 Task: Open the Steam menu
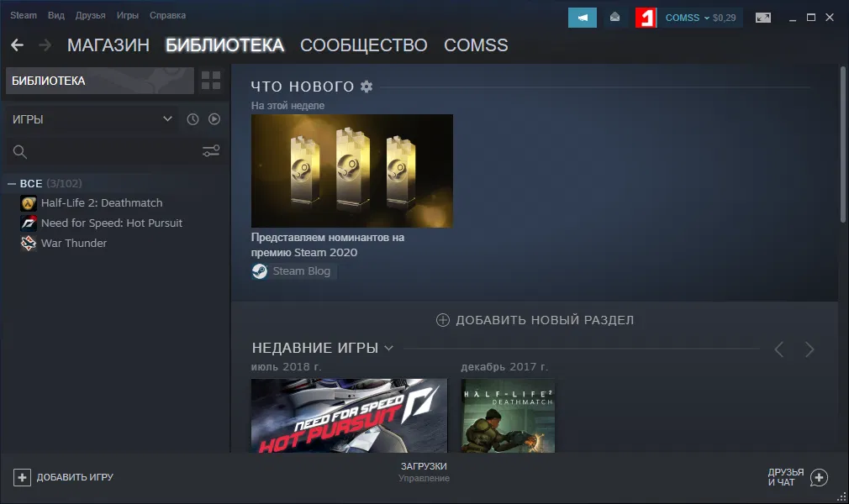click(24, 15)
